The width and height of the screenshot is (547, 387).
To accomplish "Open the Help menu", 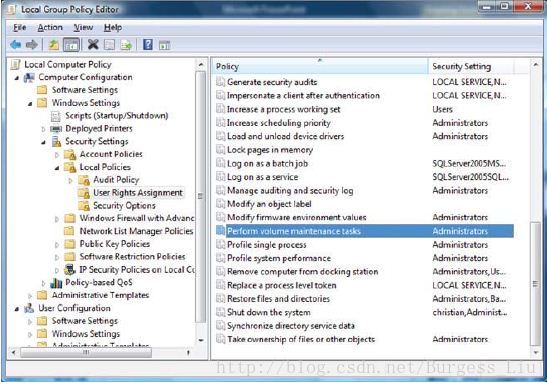I will 113,28.
